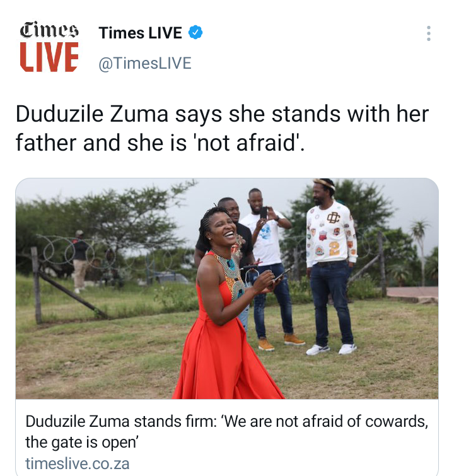Click the gothic Times wordmark in avatar
The height and width of the screenshot is (476, 454).
[49, 30]
